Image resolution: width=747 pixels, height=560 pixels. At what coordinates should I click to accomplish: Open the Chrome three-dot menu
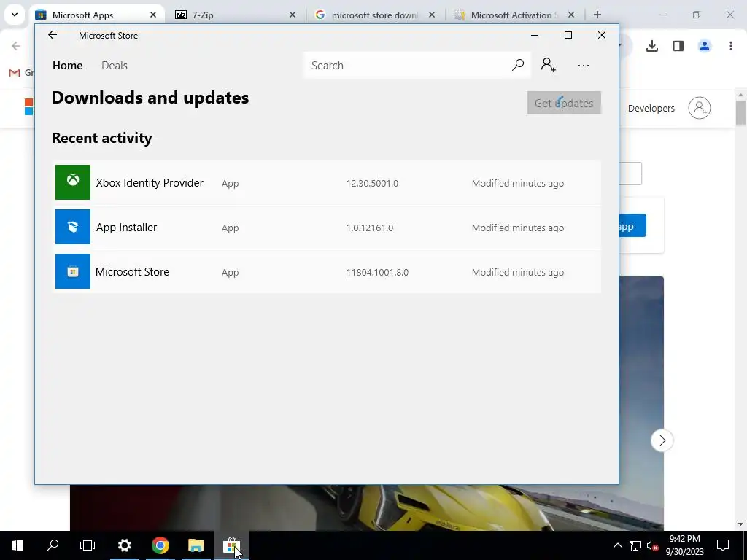tap(731, 46)
